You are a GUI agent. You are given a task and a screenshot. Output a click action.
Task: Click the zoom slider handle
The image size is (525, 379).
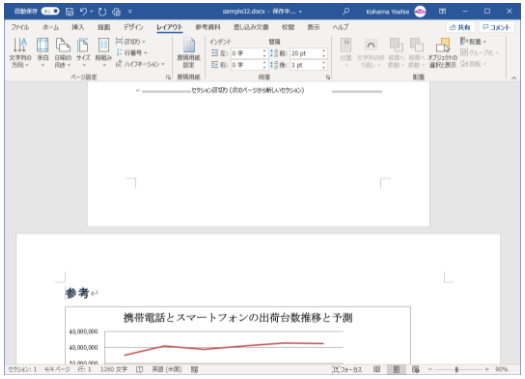click(x=456, y=369)
